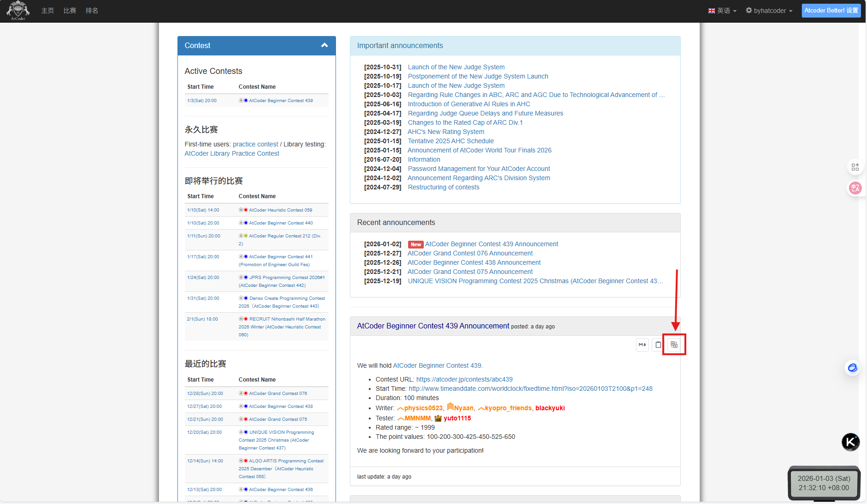The image size is (867, 504).
Task: Collapse the Contest panel with the chevron
Action: point(324,45)
